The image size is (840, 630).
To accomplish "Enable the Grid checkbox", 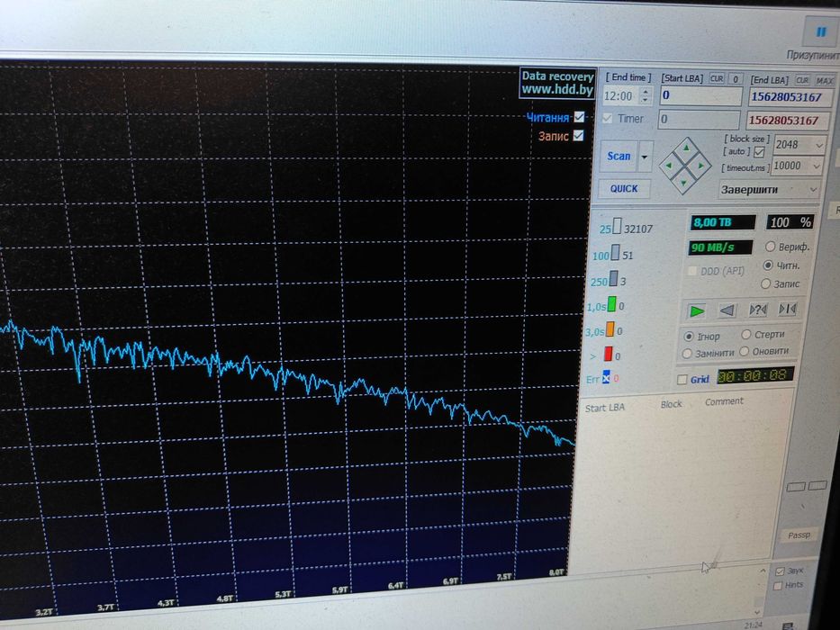I will [682, 380].
